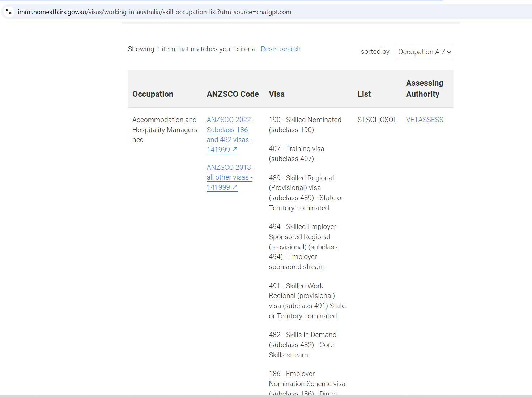Image resolution: width=532 pixels, height=397 pixels.
Task: Open the VETASSESS assessing authority link
Action: [424, 120]
